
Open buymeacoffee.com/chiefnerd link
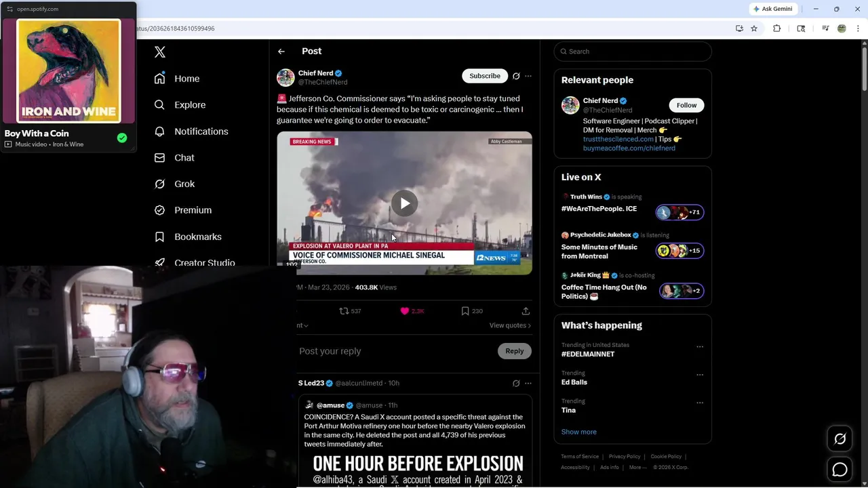click(629, 148)
